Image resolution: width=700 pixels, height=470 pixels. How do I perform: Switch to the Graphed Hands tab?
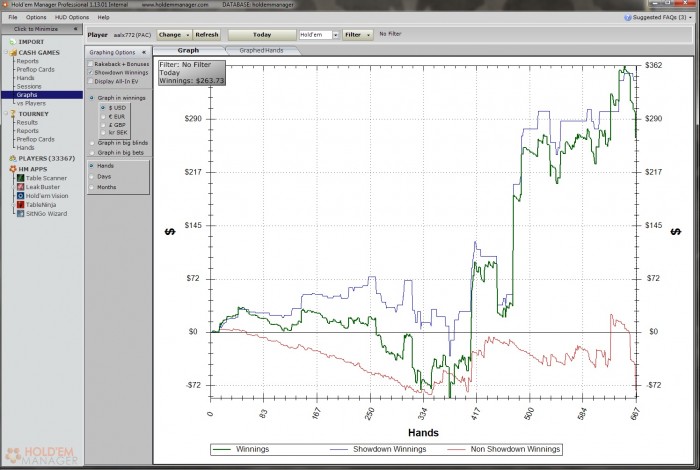[262, 50]
